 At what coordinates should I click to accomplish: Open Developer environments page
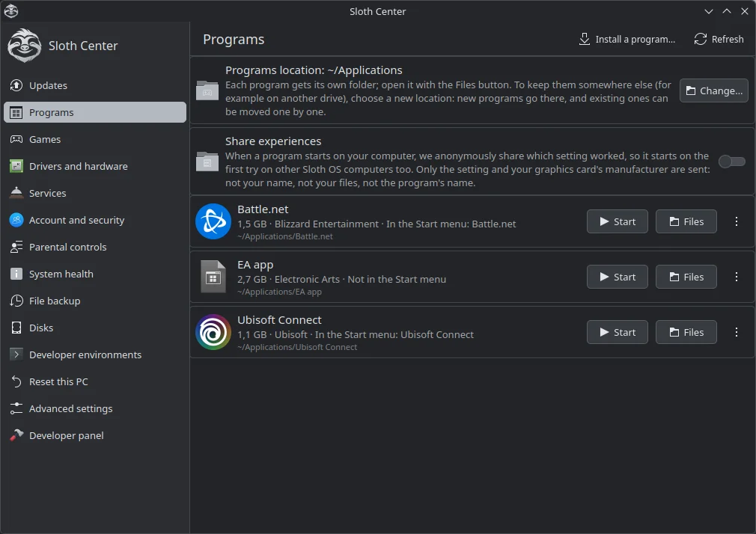tap(95, 355)
